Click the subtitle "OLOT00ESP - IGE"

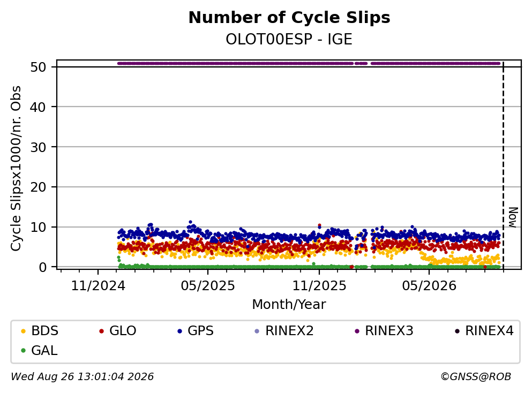tap(289, 39)
